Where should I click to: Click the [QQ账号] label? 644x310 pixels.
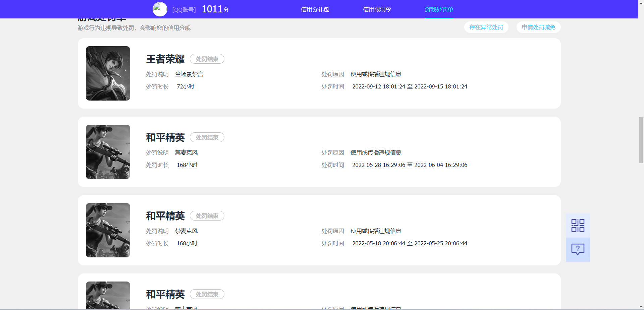click(x=184, y=10)
